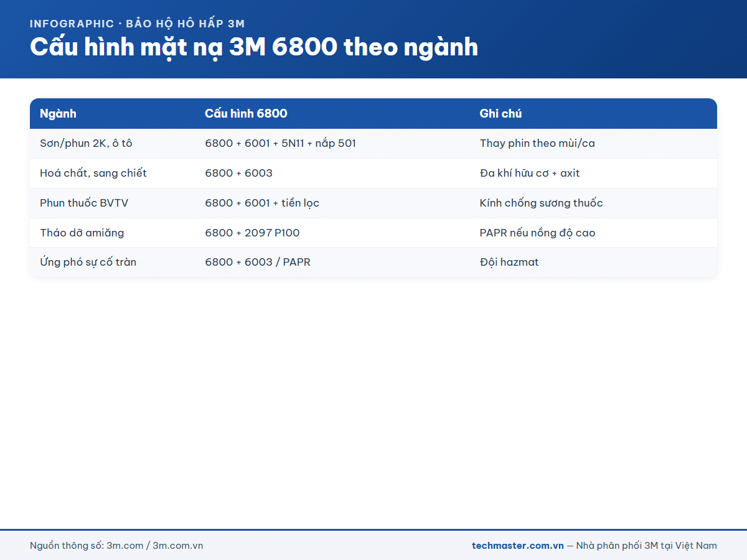Viewport: 747px width, 560px height.
Task: Click the title 'Cấu hình mặt nạ 3M 6800 theo ngành'
Action: coord(254,47)
